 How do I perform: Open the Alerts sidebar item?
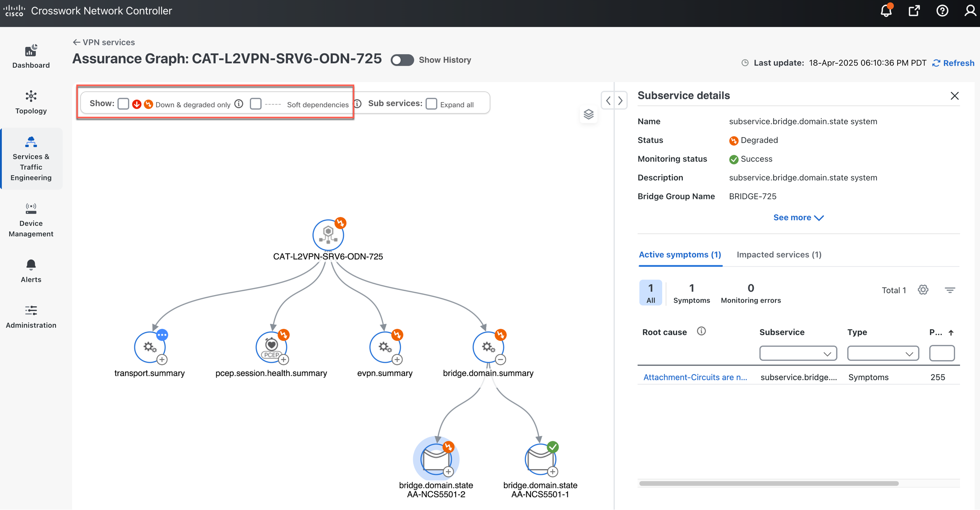(x=31, y=271)
